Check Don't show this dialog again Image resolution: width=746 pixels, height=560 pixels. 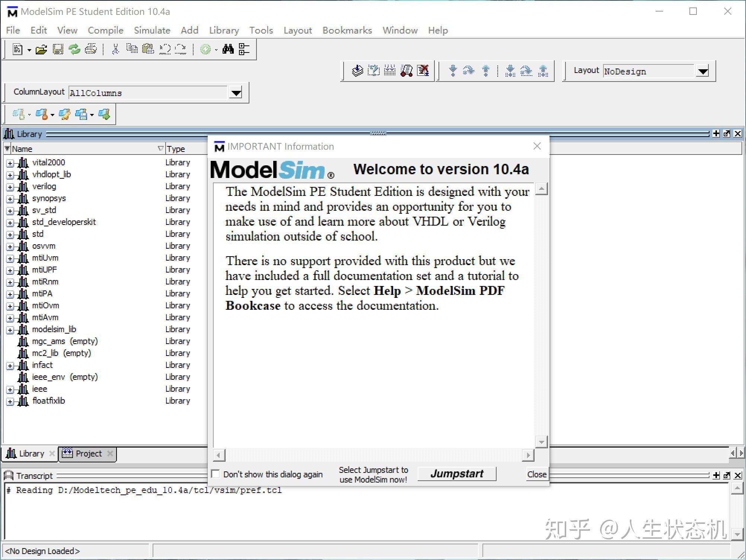click(x=216, y=474)
